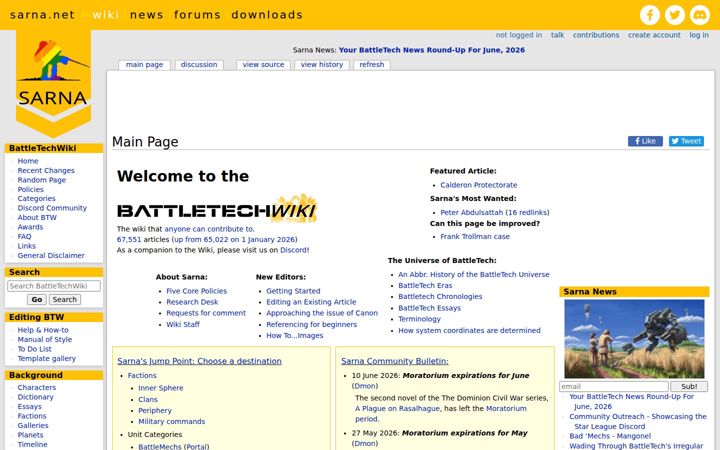Viewport: 720px width, 450px height.
Task: Click the Sarna logo image
Action: pos(53,84)
